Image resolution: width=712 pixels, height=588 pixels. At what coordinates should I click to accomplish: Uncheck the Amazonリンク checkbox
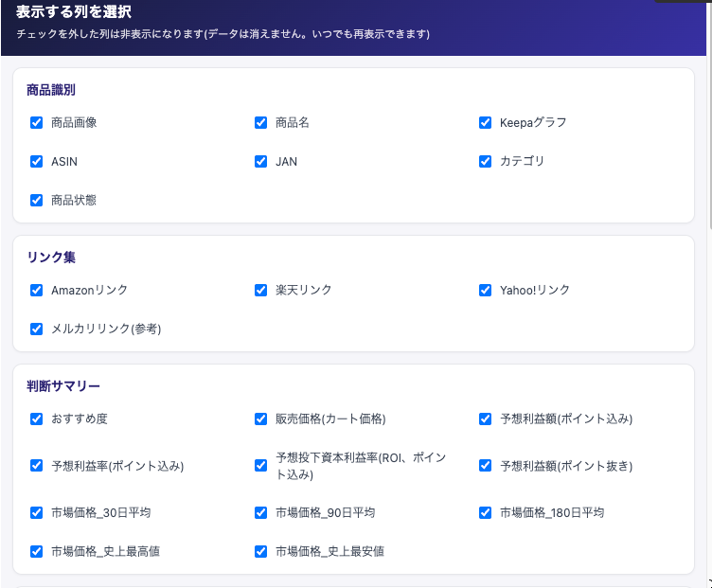point(36,290)
